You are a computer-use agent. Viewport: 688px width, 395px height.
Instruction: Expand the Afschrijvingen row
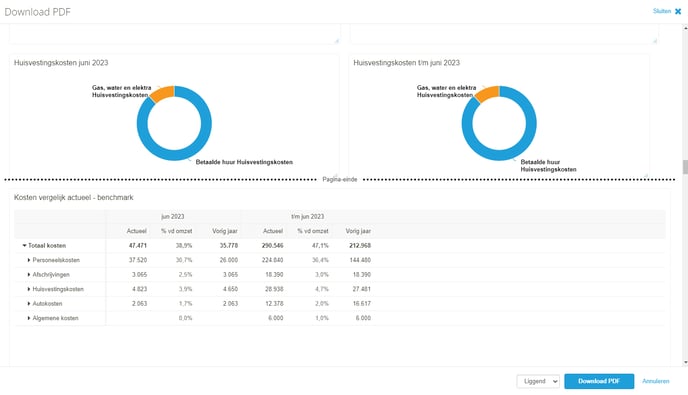tap(29, 274)
